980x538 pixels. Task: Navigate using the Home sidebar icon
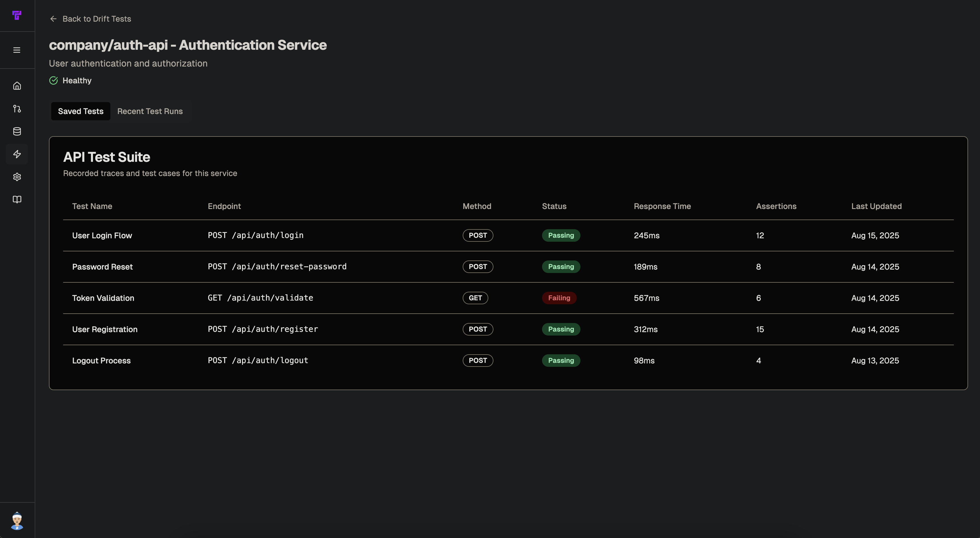tap(17, 86)
